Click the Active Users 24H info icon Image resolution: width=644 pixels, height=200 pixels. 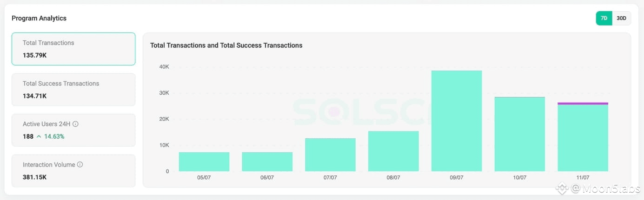[x=75, y=124]
